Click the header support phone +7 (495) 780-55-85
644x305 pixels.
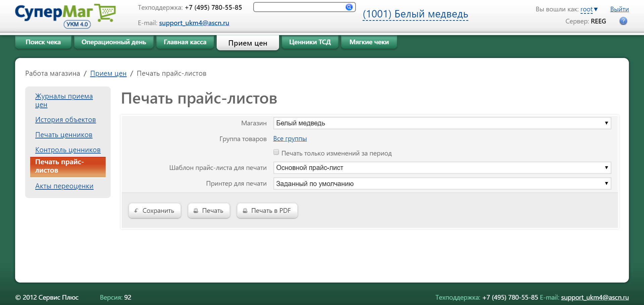click(x=213, y=7)
